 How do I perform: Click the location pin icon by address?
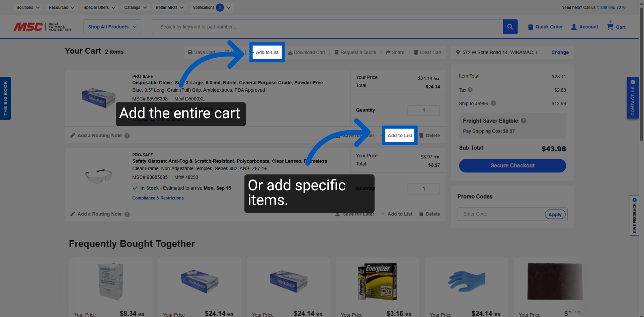(458, 52)
